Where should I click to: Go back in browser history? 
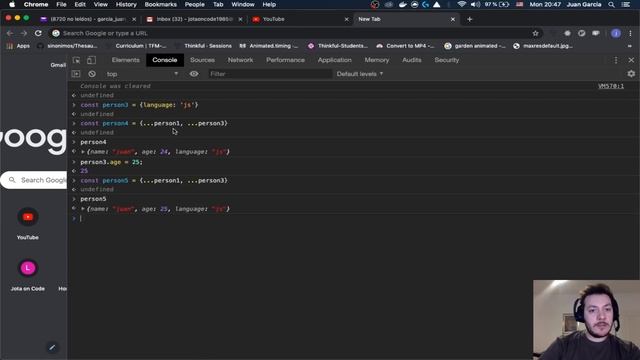pyautogui.click(x=10, y=33)
